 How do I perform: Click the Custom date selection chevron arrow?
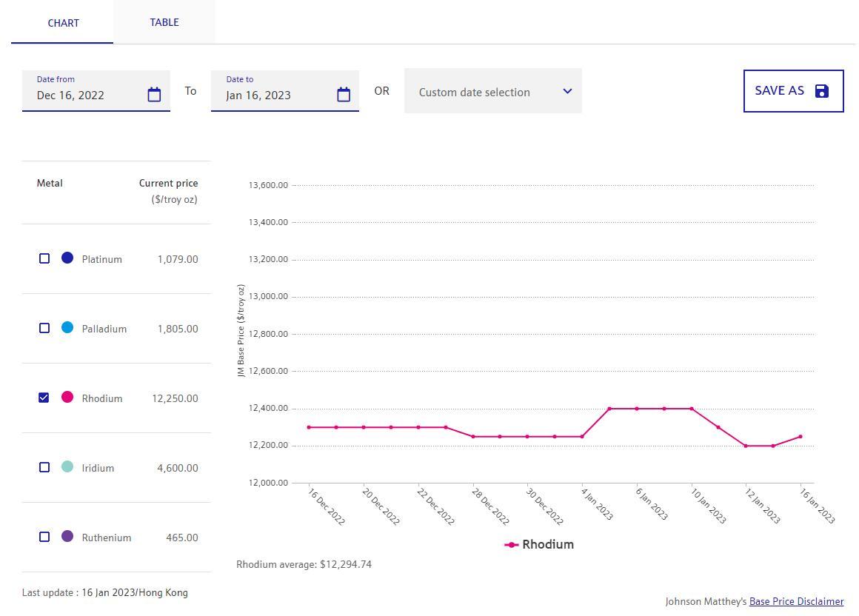tap(567, 91)
